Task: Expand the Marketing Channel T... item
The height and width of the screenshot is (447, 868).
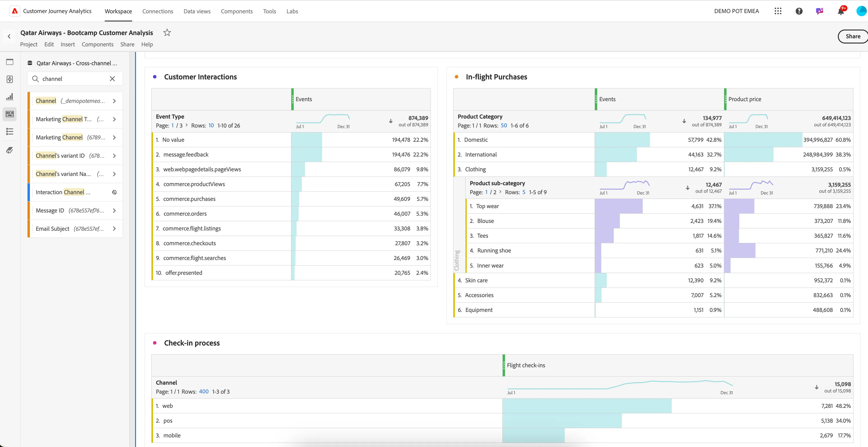Action: [x=114, y=119]
